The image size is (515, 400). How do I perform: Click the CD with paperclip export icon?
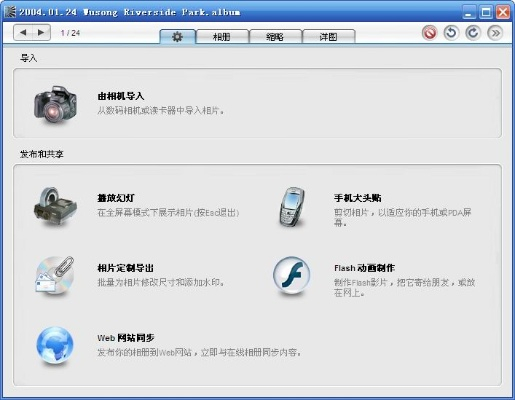tap(55, 276)
